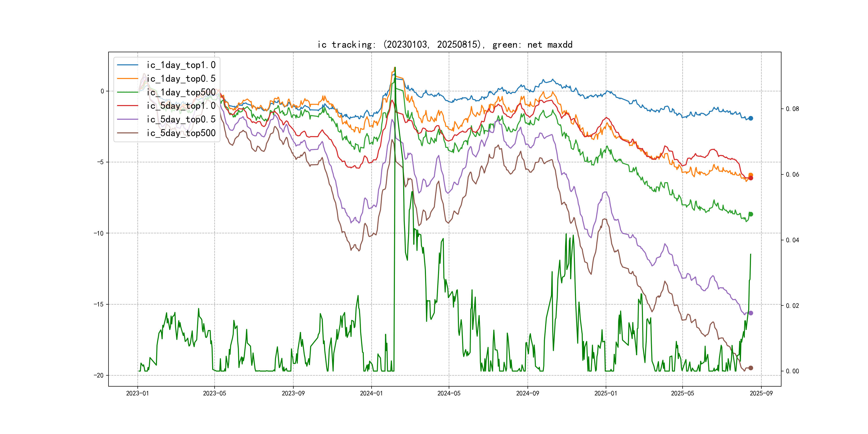Screen dimensions: 868x434
Task: Click the purple line swatch in legend
Action: tap(128, 119)
